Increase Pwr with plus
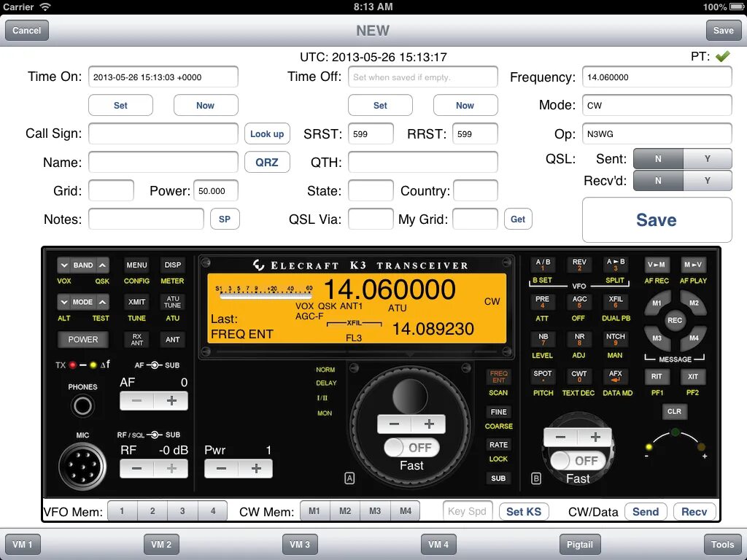This screenshot has height=560, width=747. (x=256, y=469)
